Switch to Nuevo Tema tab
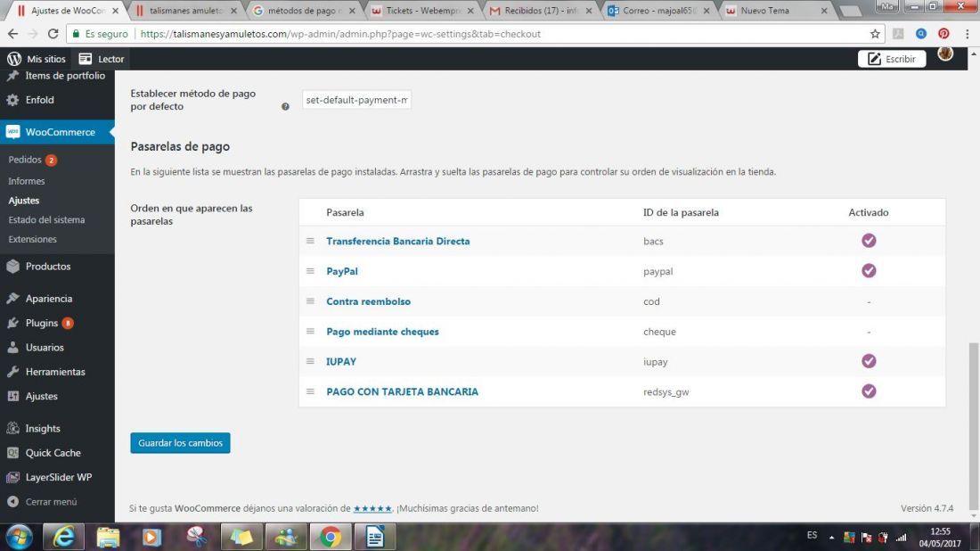The image size is (980, 551). click(776, 11)
